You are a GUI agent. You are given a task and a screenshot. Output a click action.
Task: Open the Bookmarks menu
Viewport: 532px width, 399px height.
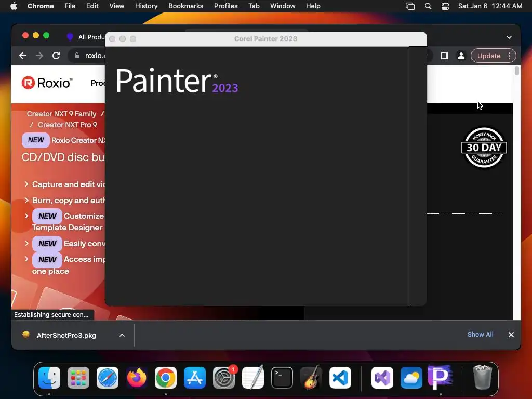coord(186,6)
